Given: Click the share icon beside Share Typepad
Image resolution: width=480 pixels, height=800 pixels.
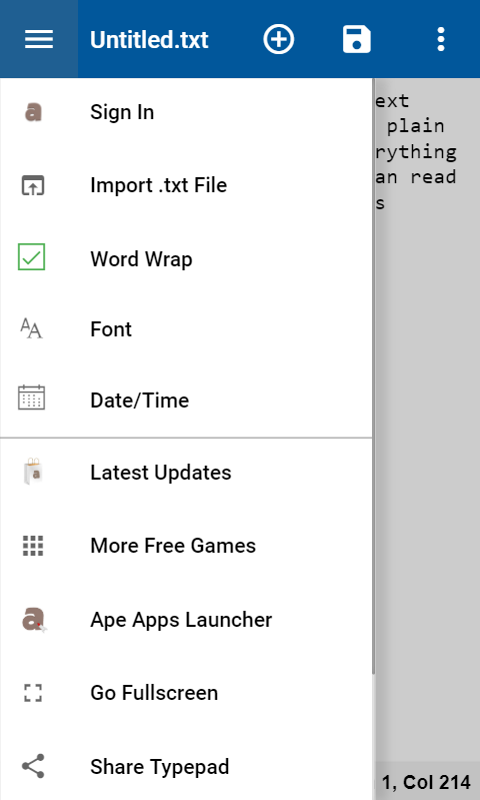Looking at the screenshot, I should point(33,766).
